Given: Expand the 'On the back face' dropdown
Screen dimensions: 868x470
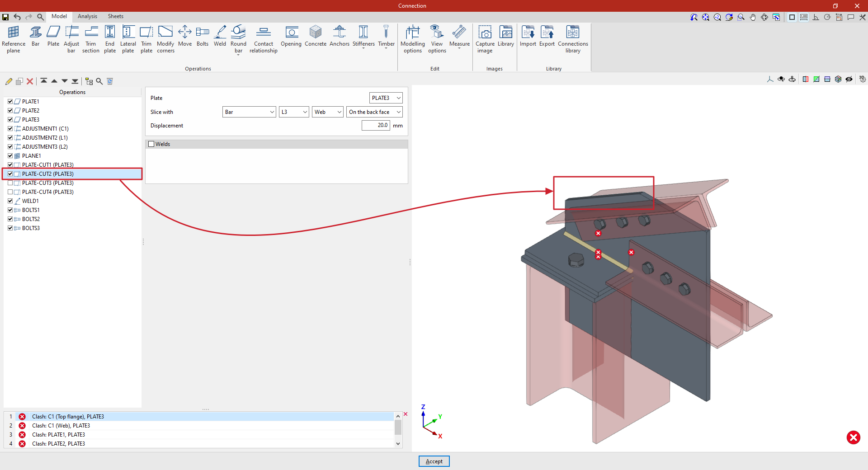Looking at the screenshot, I should click(374, 112).
